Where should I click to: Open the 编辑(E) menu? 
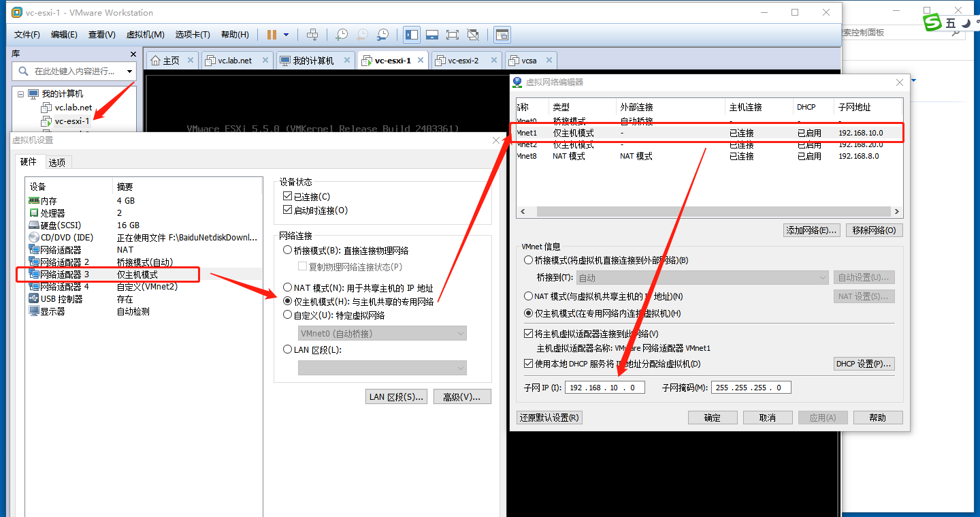(x=64, y=35)
